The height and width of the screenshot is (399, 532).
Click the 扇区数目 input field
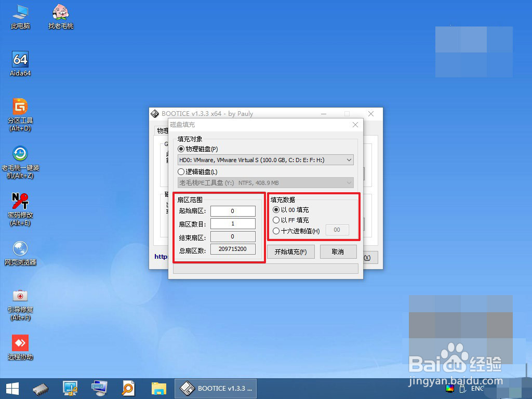coord(233,223)
